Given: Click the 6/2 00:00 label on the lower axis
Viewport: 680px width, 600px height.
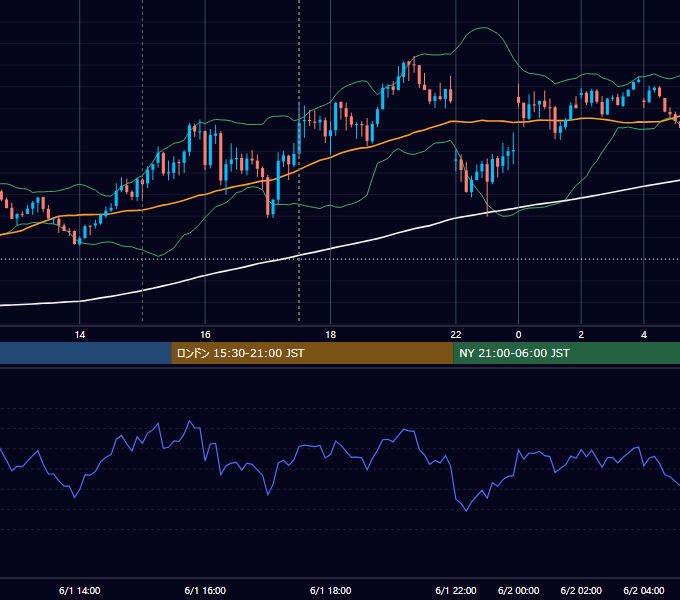Looking at the screenshot, I should [x=518, y=590].
